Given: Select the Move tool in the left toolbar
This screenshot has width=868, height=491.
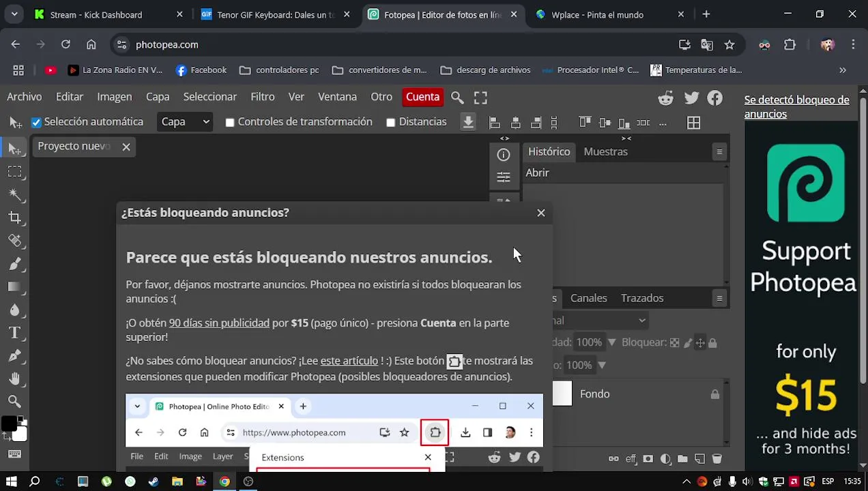Looking at the screenshot, I should (x=14, y=148).
